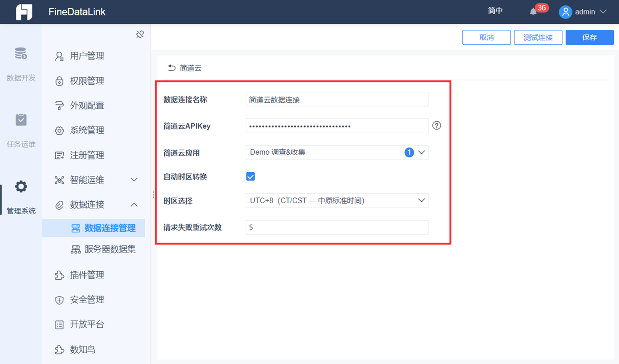This screenshot has width=619, height=364.
Task: Switch language via 简中
Action: tap(495, 11)
